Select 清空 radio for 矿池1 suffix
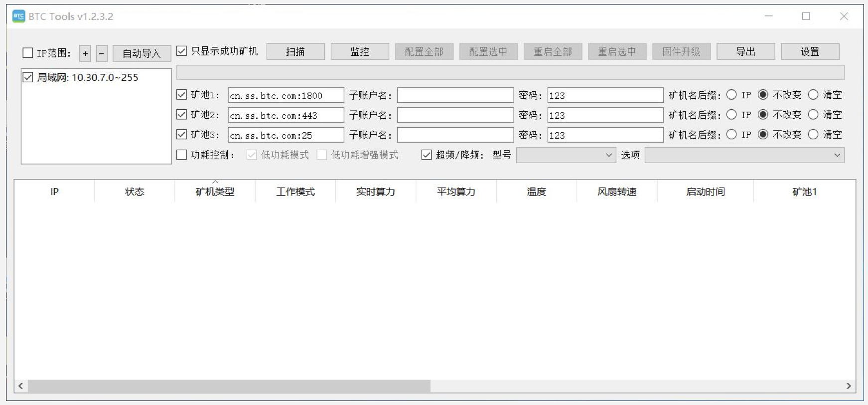The height and width of the screenshot is (405, 868). click(x=813, y=95)
